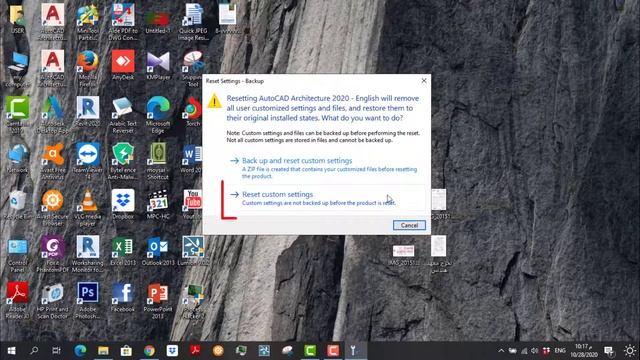Image resolution: width=640 pixels, height=360 pixels.
Task: Open taskbar search magnifier
Action: [x=34, y=351]
